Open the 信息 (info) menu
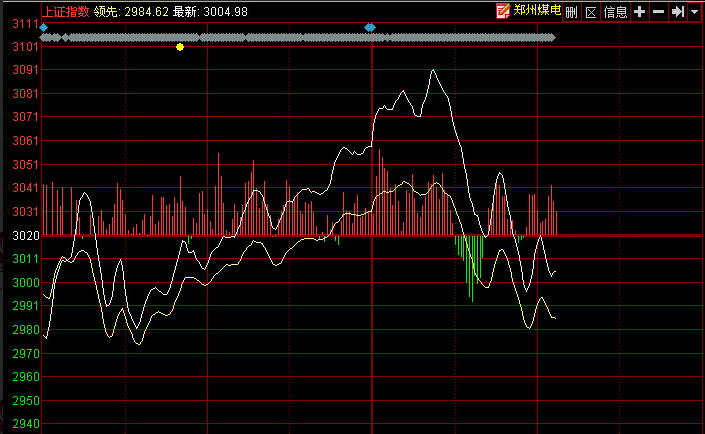 pos(615,12)
